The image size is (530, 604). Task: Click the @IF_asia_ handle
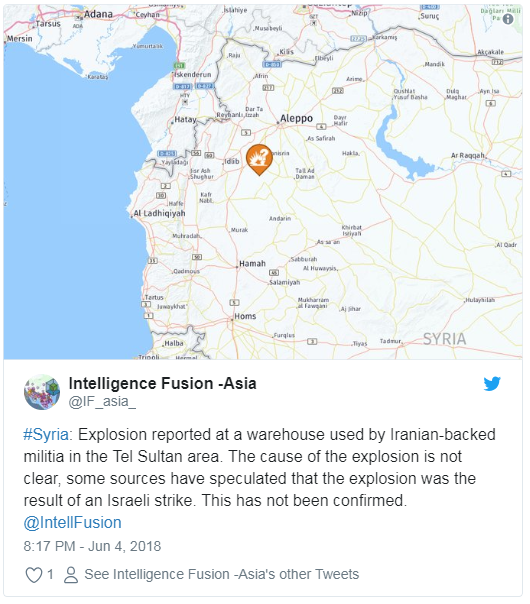(102, 401)
